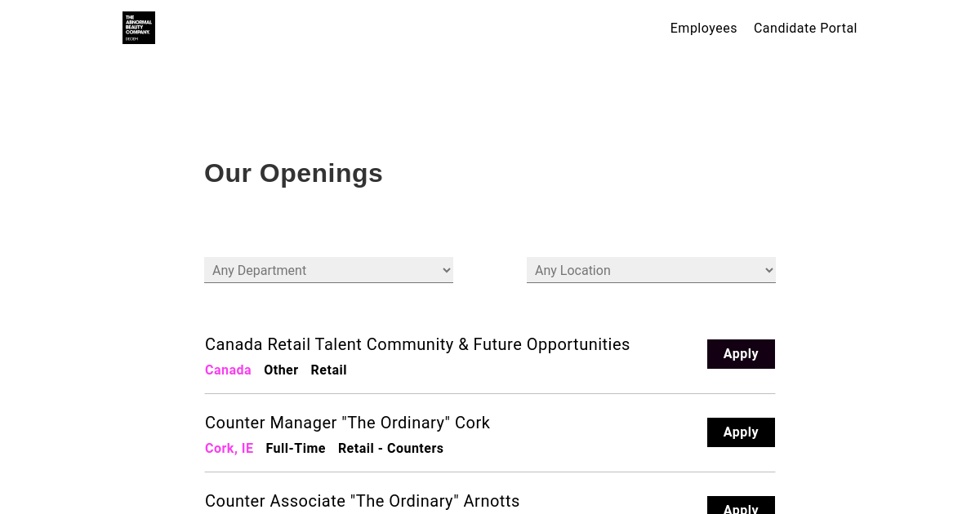This screenshot has width=980, height=514.
Task: Click the Retail department tag
Action: tap(328, 370)
